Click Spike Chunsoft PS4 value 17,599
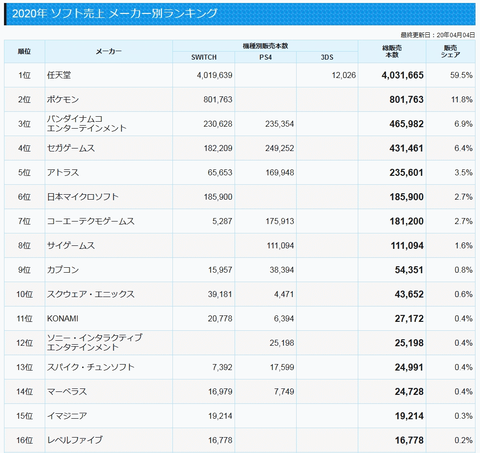 pos(282,367)
